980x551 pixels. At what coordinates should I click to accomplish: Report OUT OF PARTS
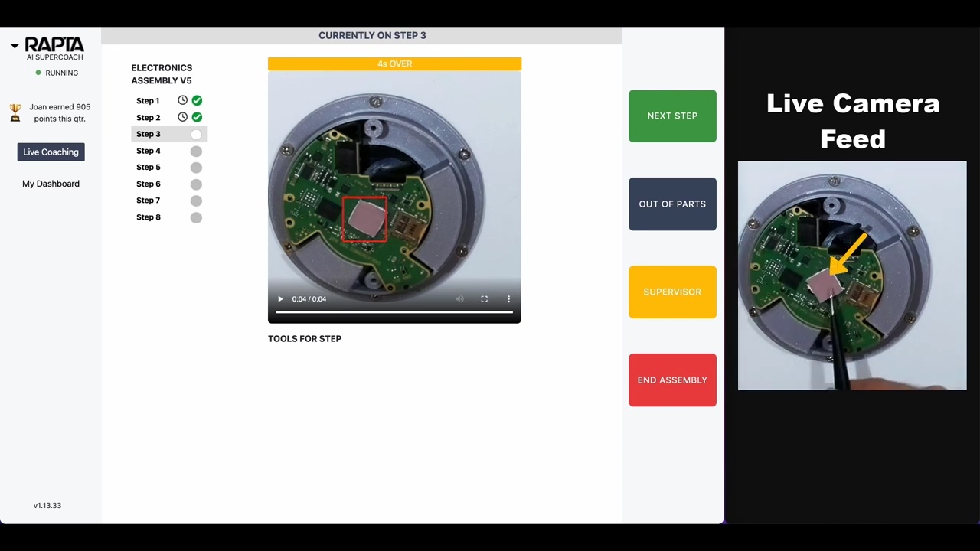click(672, 204)
